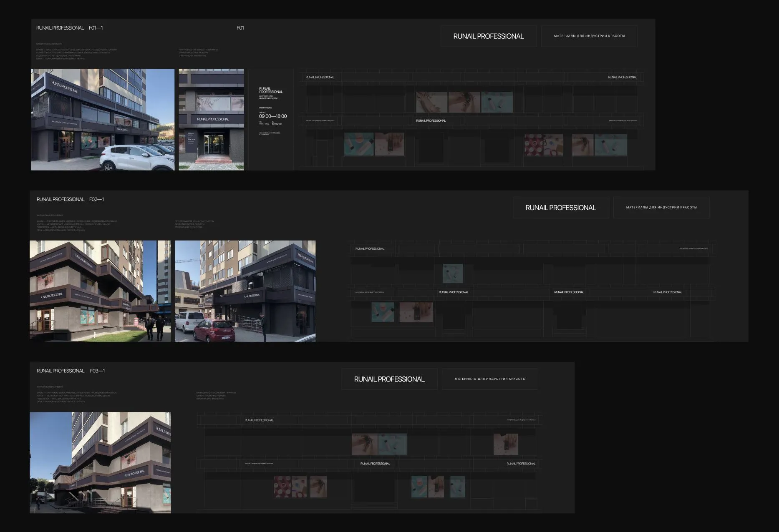Select the rightmost teal window image in the F01 lower row
Image resolution: width=779 pixels, height=532 pixels.
(611, 145)
